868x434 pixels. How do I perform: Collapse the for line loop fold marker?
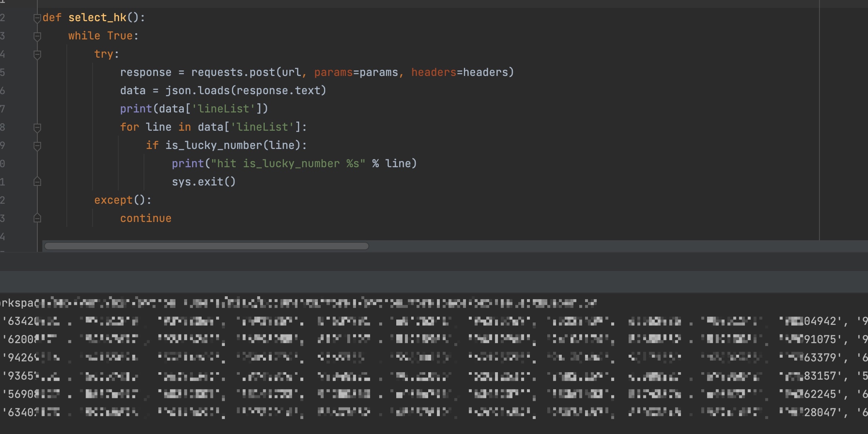coord(37,127)
